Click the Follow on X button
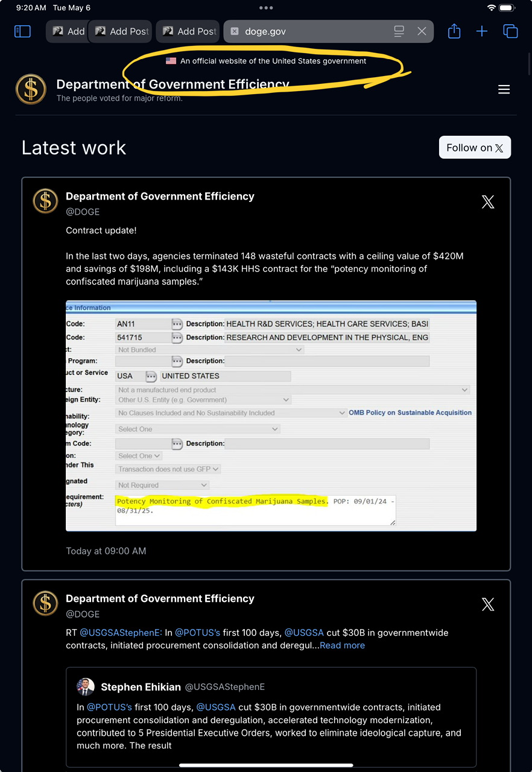532x772 pixels. [475, 148]
